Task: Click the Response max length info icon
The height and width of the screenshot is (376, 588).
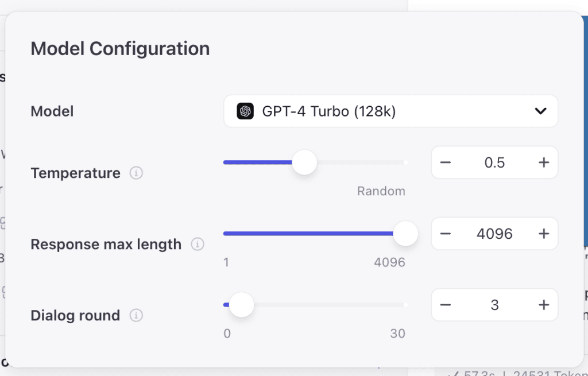Action: pyautogui.click(x=198, y=245)
